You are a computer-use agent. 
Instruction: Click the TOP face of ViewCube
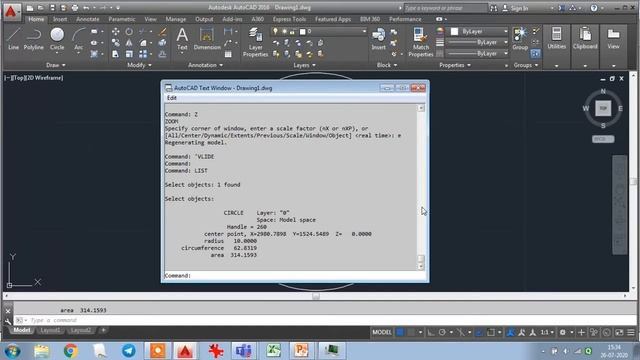coord(603,108)
